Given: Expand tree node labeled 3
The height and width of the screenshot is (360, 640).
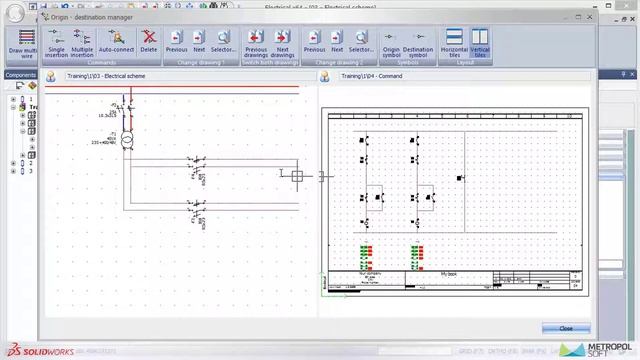Looking at the screenshot, I should coord(13,171).
